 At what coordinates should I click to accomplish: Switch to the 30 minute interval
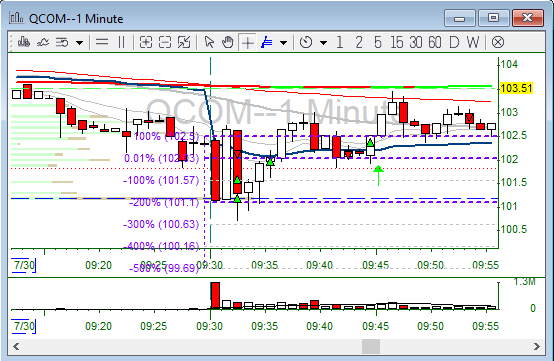point(416,42)
